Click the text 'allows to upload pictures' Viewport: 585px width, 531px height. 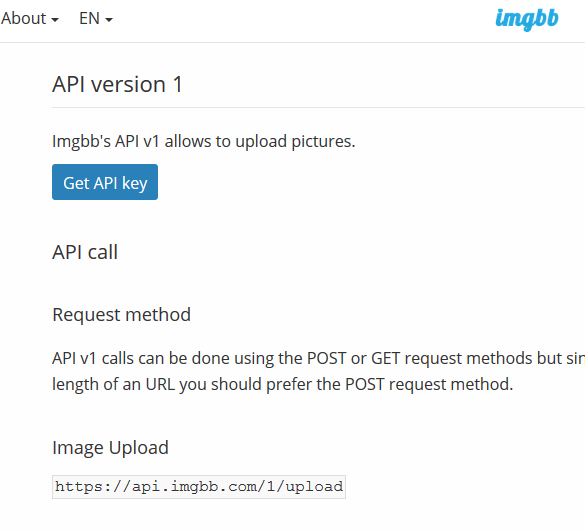click(x=260, y=141)
